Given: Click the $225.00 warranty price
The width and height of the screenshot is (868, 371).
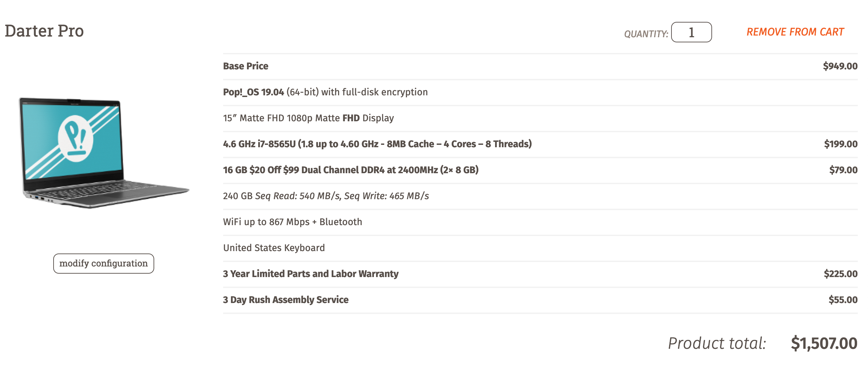Looking at the screenshot, I should click(x=840, y=274).
